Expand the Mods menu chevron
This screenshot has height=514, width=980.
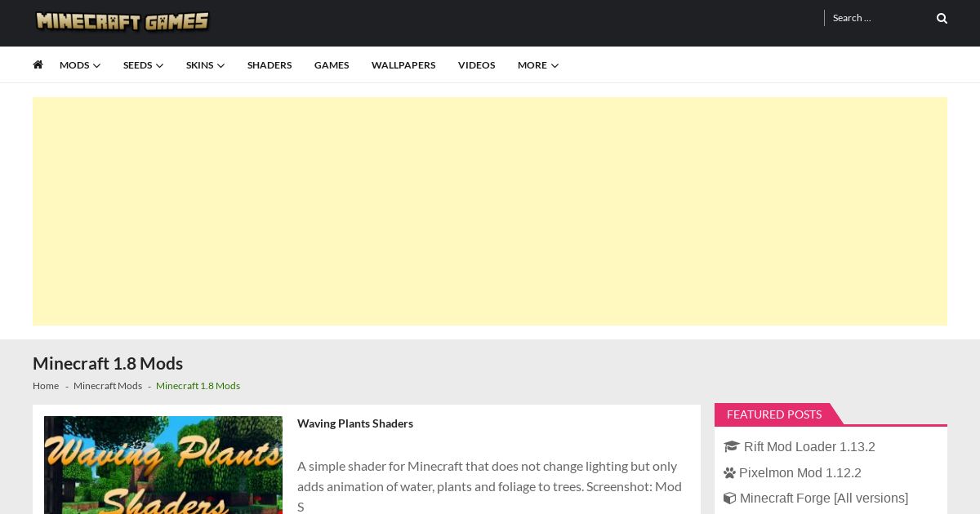click(97, 65)
